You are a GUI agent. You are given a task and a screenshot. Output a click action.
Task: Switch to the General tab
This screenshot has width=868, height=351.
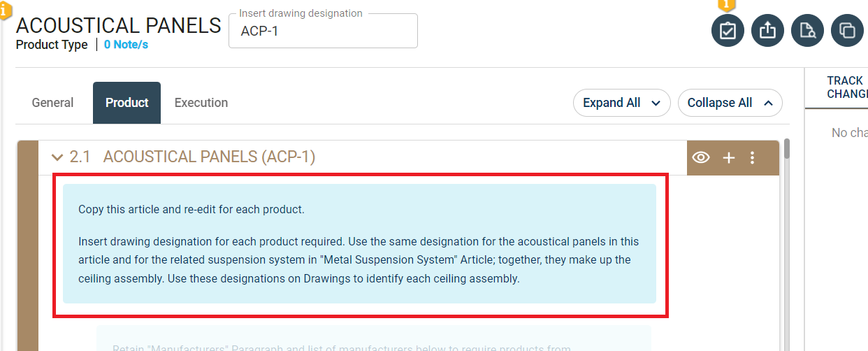[x=52, y=103]
